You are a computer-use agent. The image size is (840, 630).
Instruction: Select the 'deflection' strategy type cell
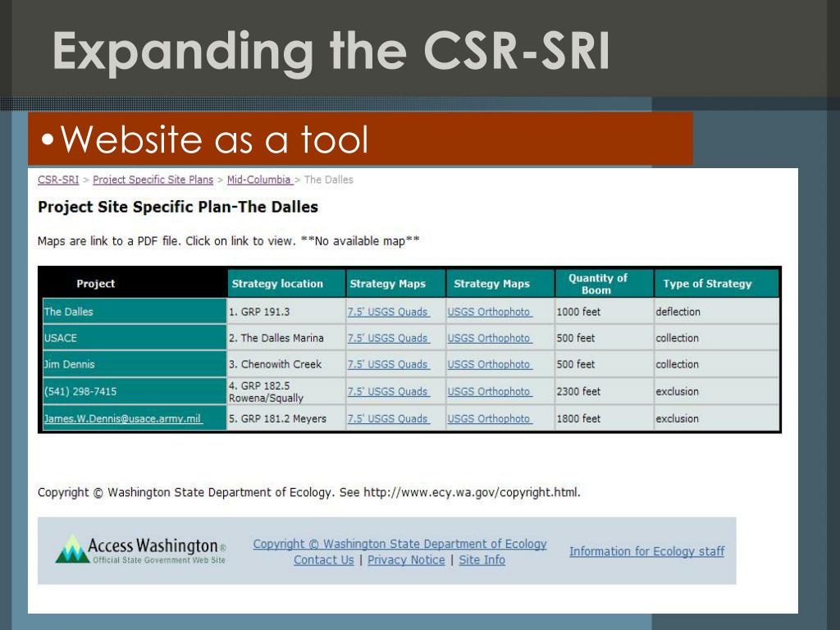[x=716, y=311]
